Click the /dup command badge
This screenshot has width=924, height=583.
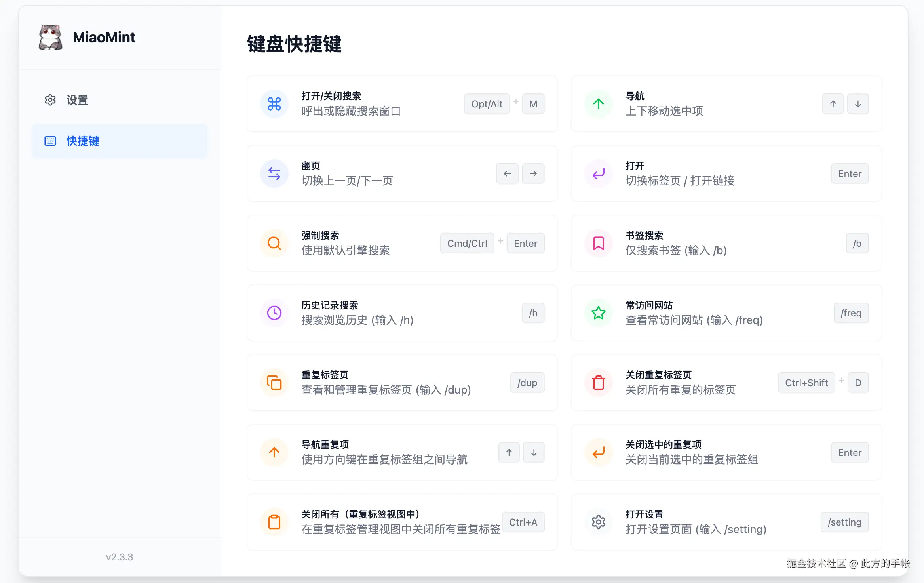527,383
